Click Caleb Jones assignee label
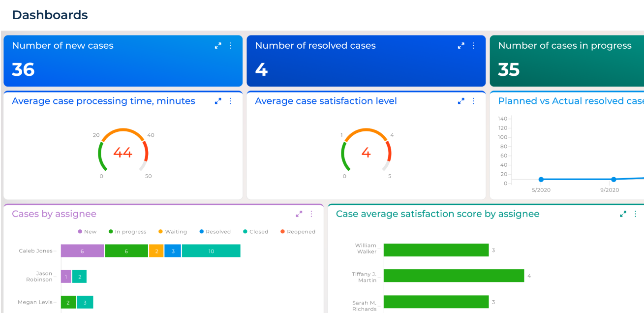 [35, 250]
